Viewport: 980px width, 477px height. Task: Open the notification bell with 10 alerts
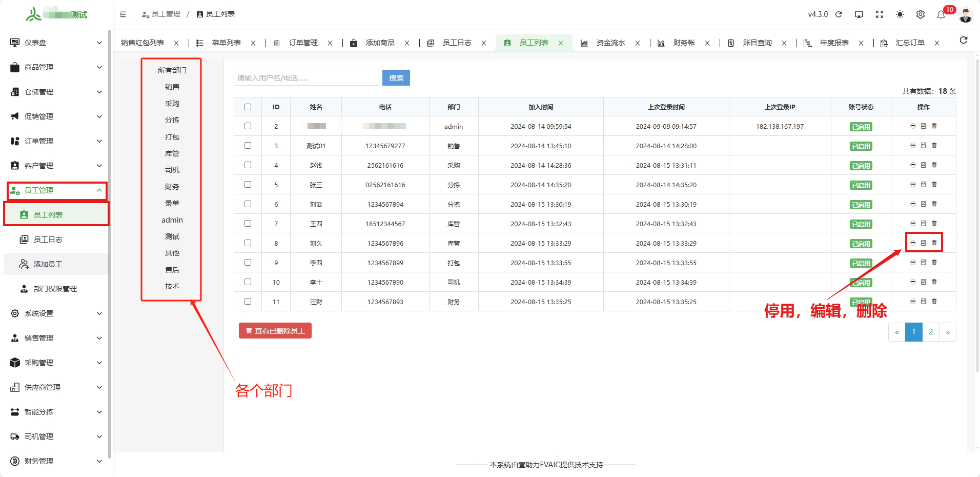pos(942,15)
